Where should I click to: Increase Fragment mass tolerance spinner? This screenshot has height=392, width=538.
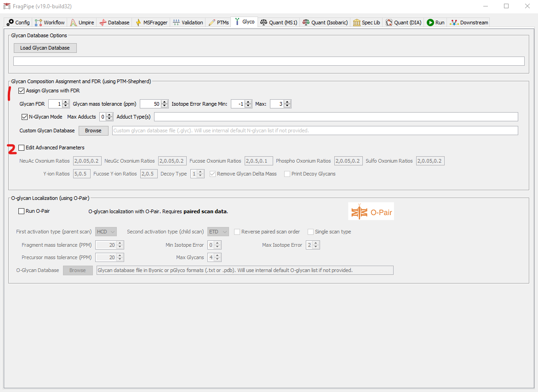pyautogui.click(x=120, y=243)
